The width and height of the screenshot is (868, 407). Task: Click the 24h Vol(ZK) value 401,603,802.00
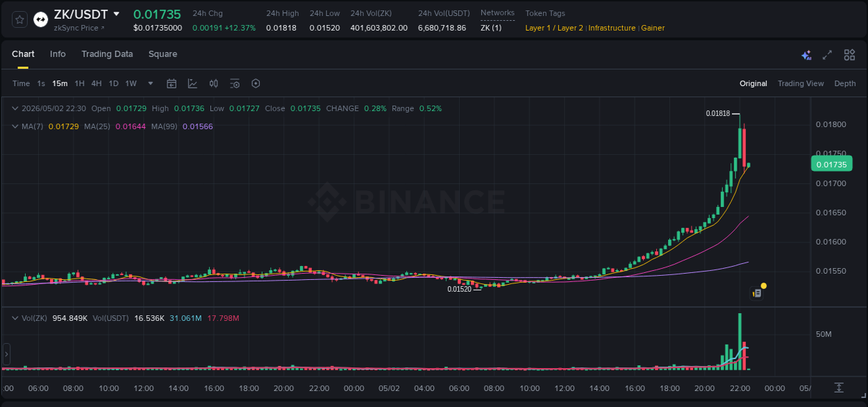379,28
